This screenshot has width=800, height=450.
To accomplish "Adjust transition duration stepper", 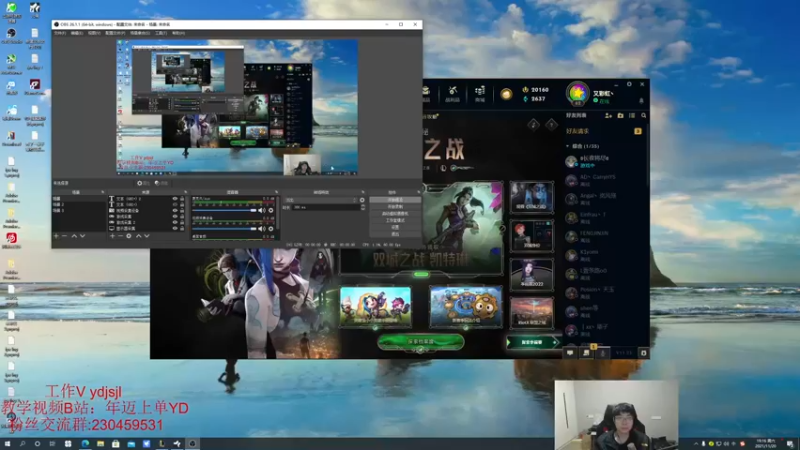I will (x=363, y=207).
